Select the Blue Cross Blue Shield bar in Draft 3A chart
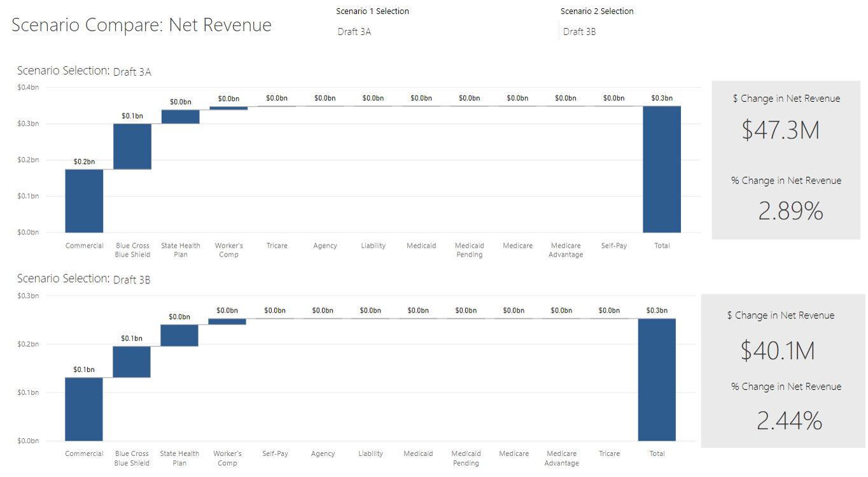This screenshot has width=868, height=477. click(x=132, y=146)
